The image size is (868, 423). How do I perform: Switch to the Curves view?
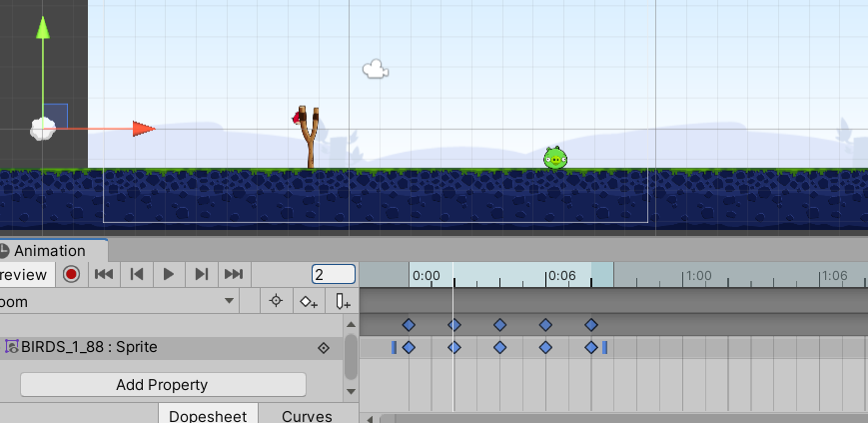(x=307, y=416)
